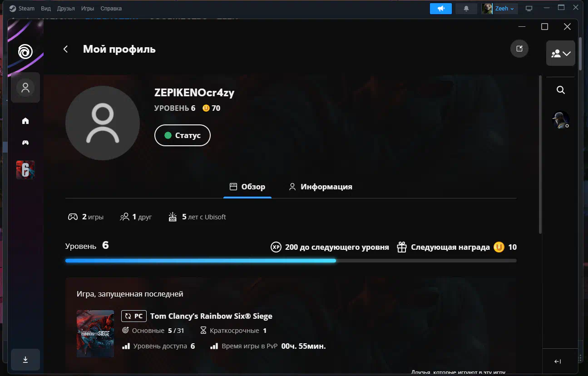Click the Steam announcements megaphone icon
588x376 pixels.
441,9
